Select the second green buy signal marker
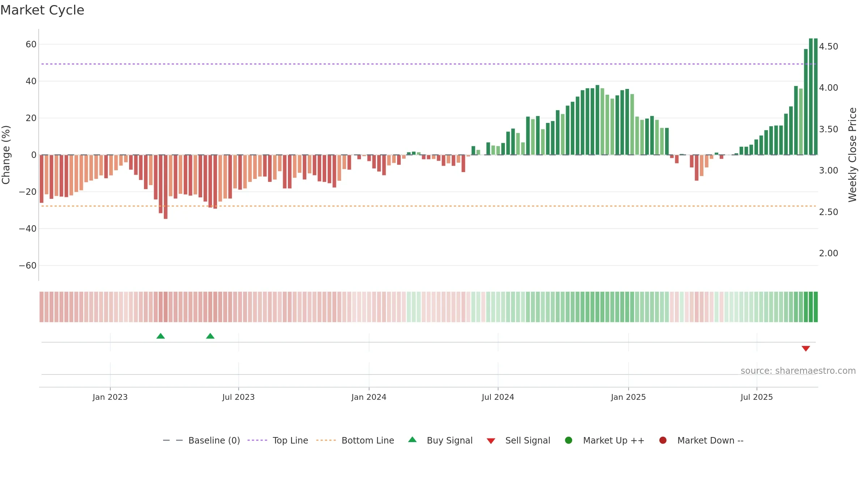Image resolution: width=868 pixels, height=488 pixels. tap(210, 336)
